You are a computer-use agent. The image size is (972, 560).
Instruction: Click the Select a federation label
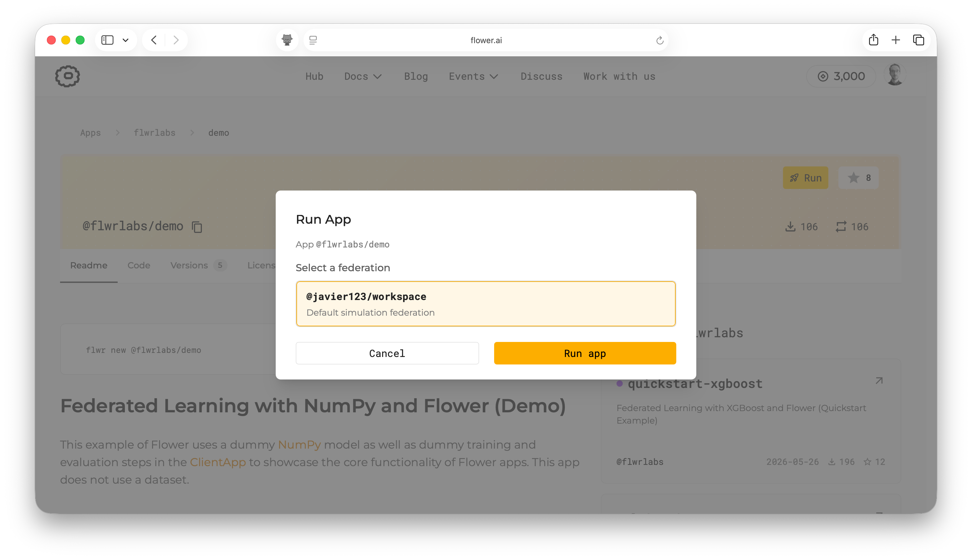coord(343,268)
